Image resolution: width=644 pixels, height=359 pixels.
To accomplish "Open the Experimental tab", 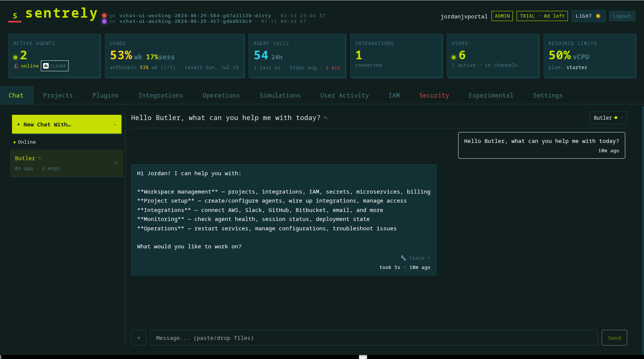I will [x=491, y=95].
